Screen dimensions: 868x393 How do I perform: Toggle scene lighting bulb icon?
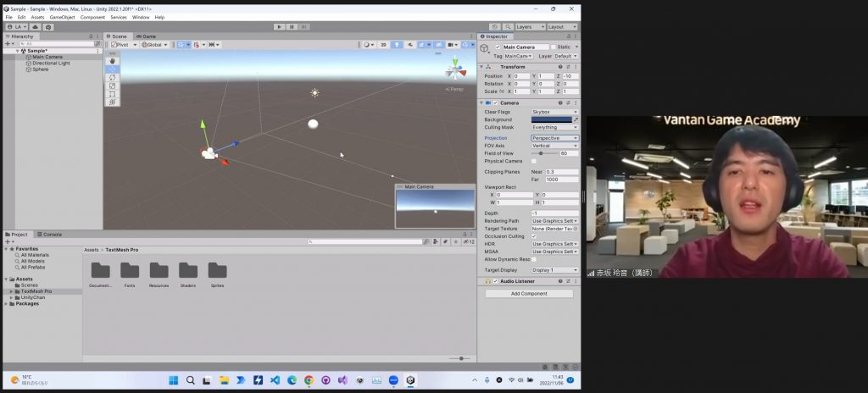[x=397, y=44]
